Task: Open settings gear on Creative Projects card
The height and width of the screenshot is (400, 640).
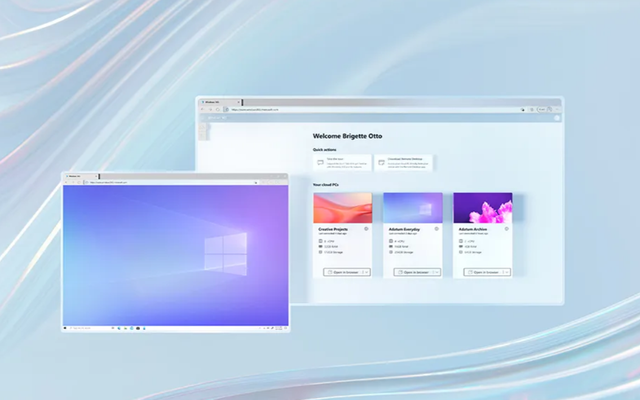Action: [367, 229]
